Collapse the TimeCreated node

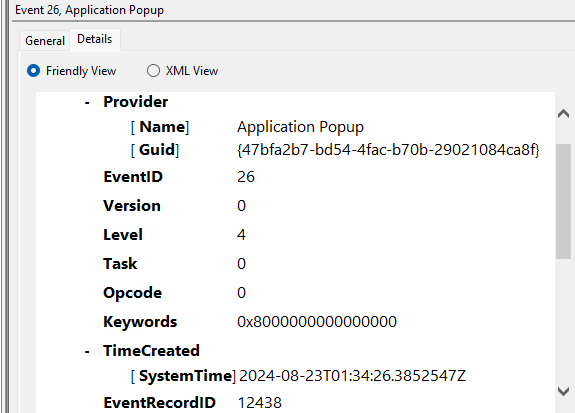coord(87,352)
